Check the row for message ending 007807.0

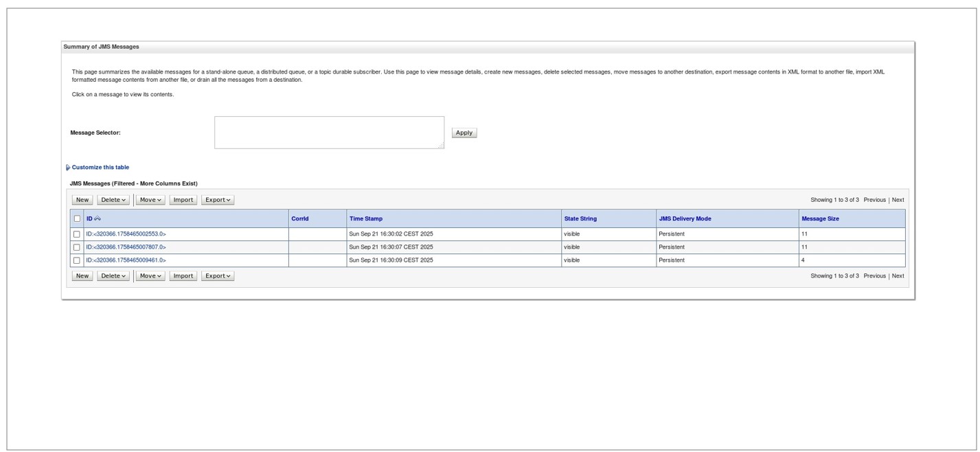pyautogui.click(x=77, y=247)
